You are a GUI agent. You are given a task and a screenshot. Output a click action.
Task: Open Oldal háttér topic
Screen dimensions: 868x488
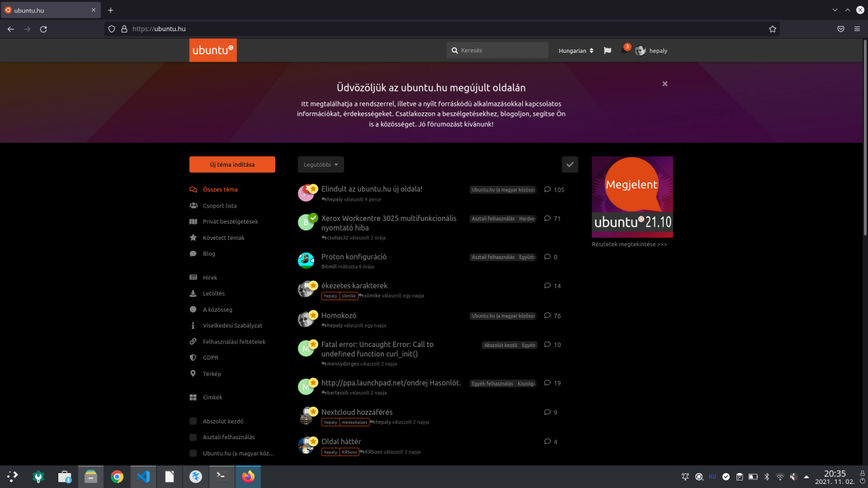(x=341, y=442)
